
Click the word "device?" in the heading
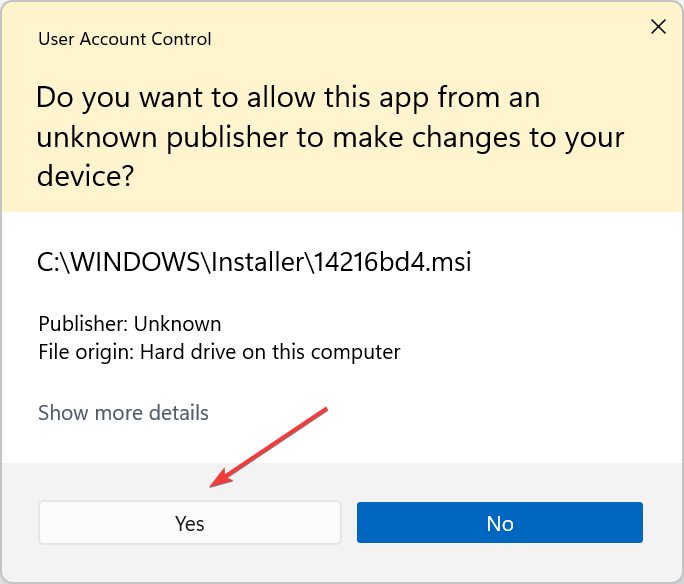tap(86, 177)
